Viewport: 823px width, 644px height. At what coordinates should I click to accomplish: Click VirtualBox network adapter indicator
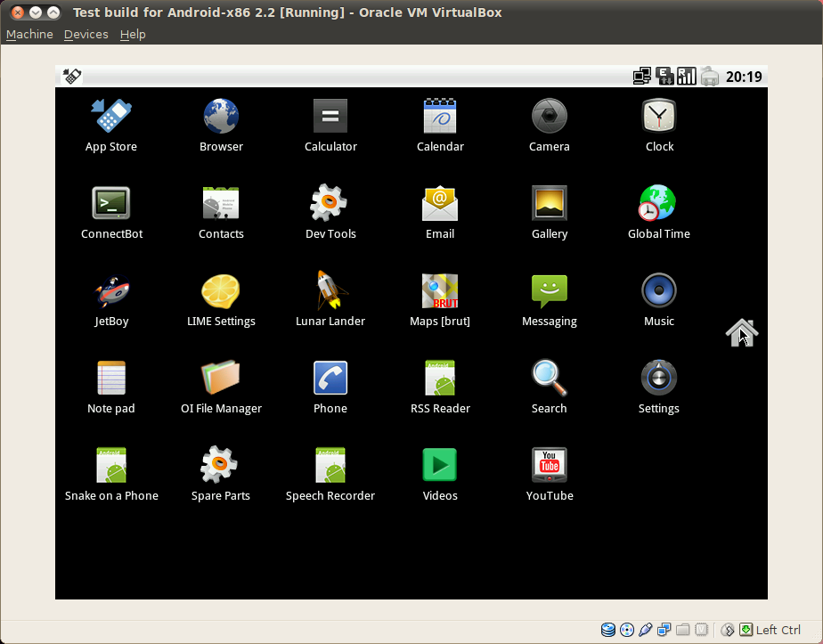pos(664,630)
